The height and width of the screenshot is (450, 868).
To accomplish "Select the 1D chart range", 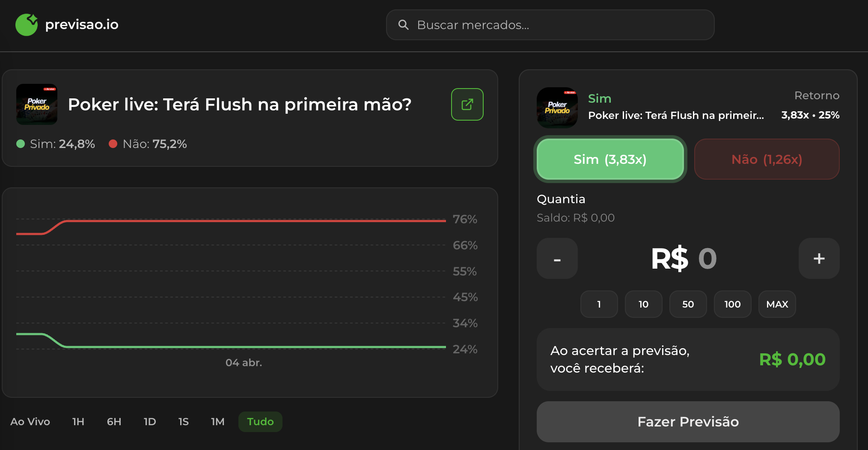I will click(x=150, y=422).
